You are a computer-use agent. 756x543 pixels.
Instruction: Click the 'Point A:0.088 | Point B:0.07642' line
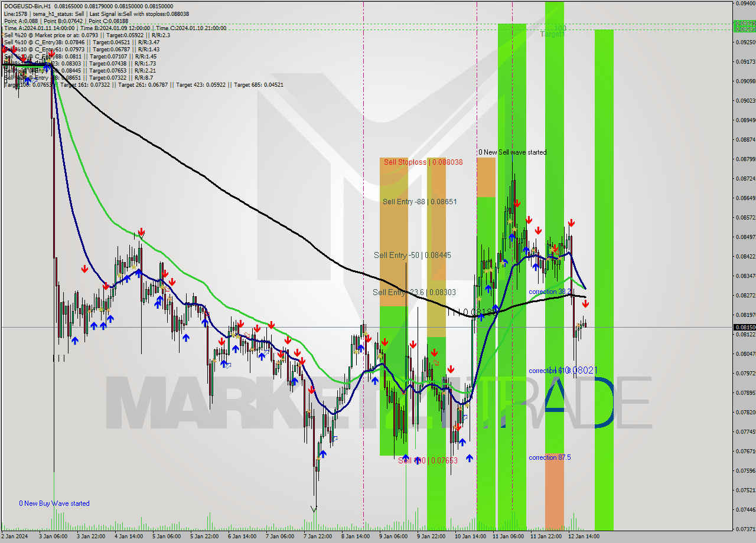pyautogui.click(x=66, y=21)
